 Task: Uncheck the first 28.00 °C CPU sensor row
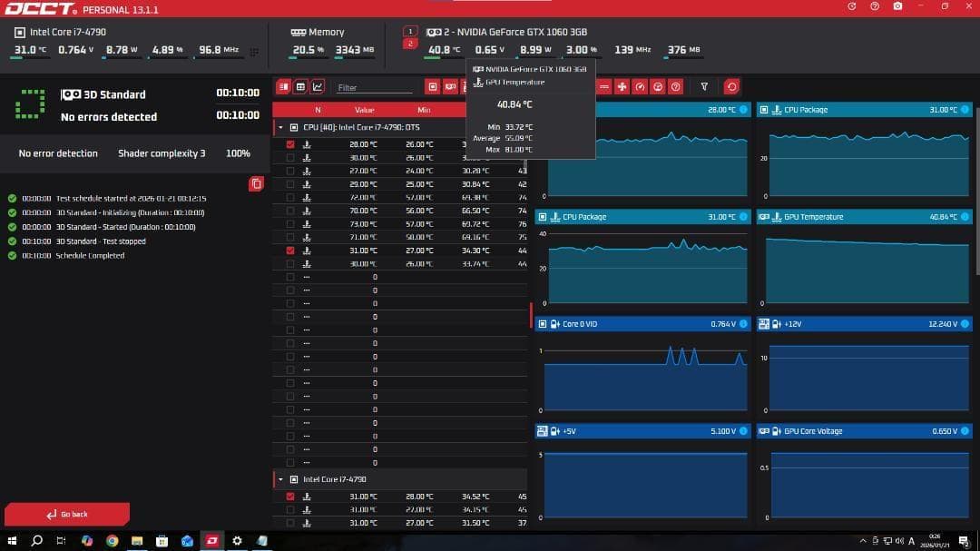[290, 144]
